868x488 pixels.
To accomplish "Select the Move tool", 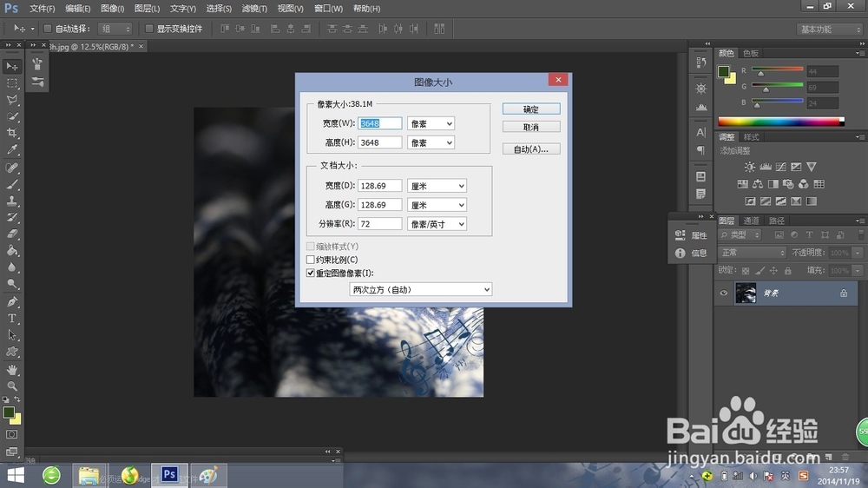I will (x=11, y=67).
